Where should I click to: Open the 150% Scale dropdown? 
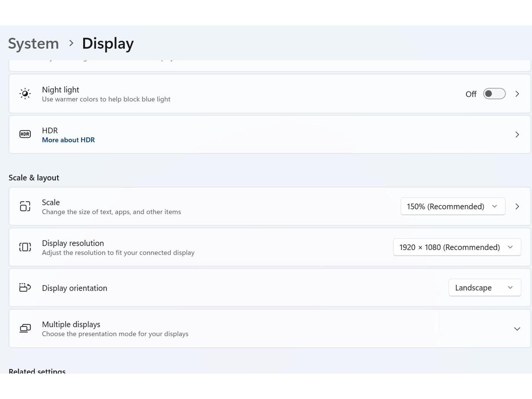coord(452,206)
